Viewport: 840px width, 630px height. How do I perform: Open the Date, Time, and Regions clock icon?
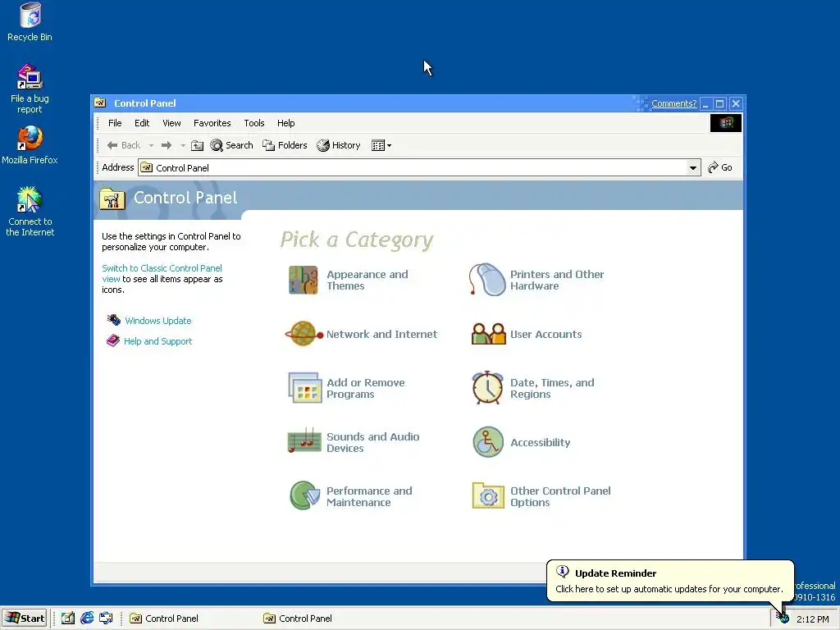487,387
